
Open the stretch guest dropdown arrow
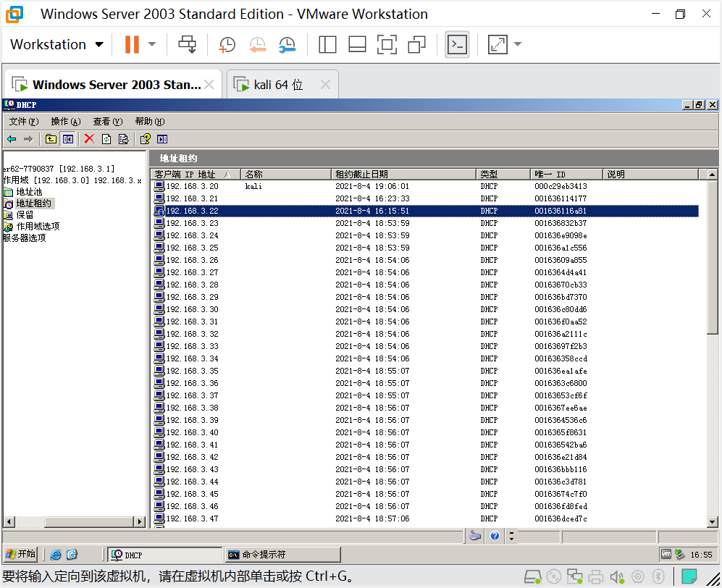point(518,45)
